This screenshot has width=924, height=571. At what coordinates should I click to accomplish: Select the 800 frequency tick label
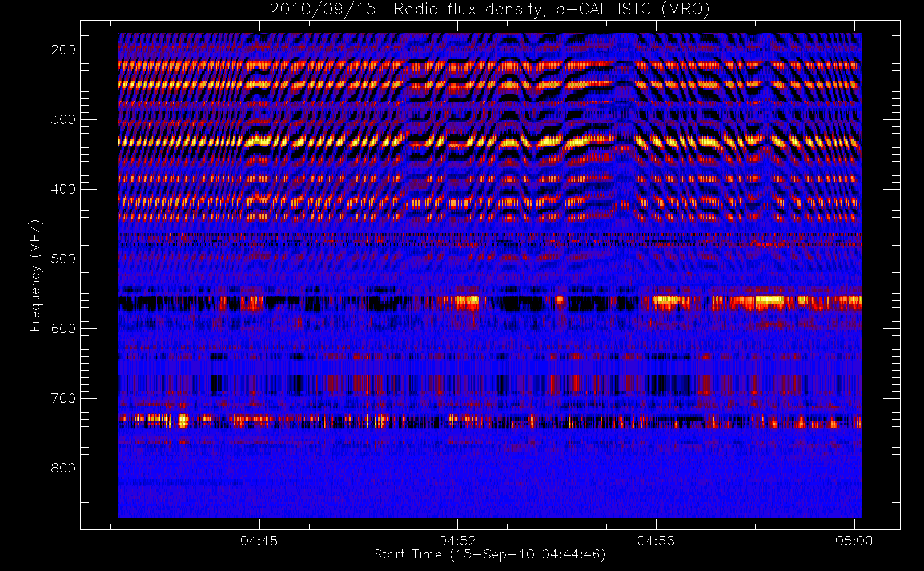63,468
